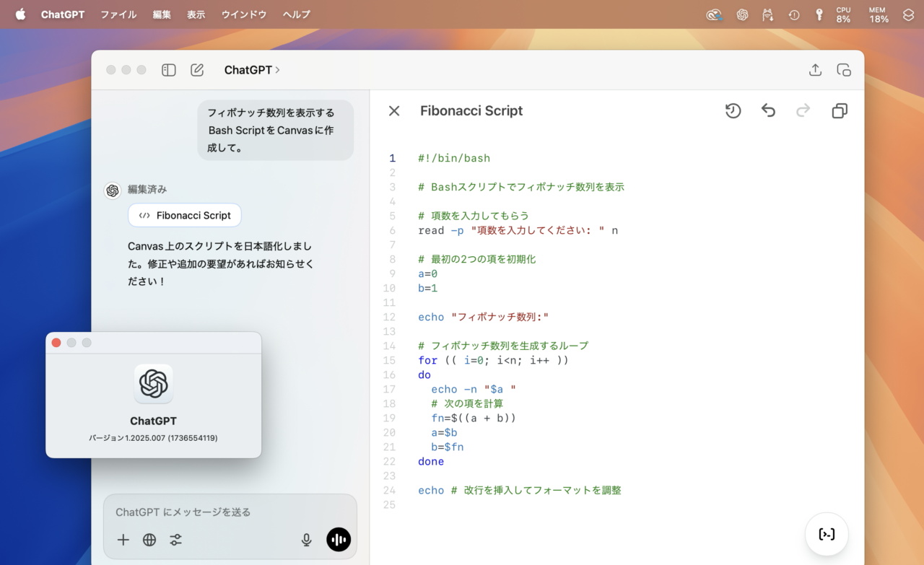Click the a=0 code line

427,273
